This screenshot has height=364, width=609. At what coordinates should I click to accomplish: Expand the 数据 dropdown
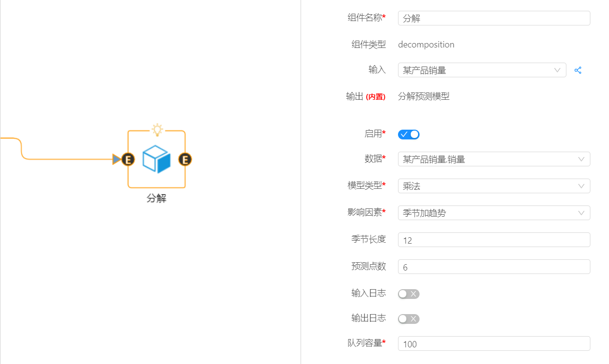coord(493,159)
